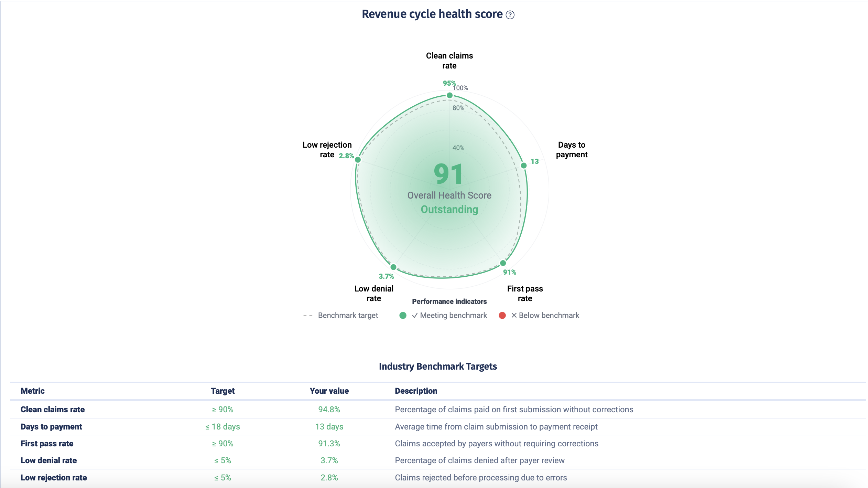Click the Outstanding rating label

449,209
